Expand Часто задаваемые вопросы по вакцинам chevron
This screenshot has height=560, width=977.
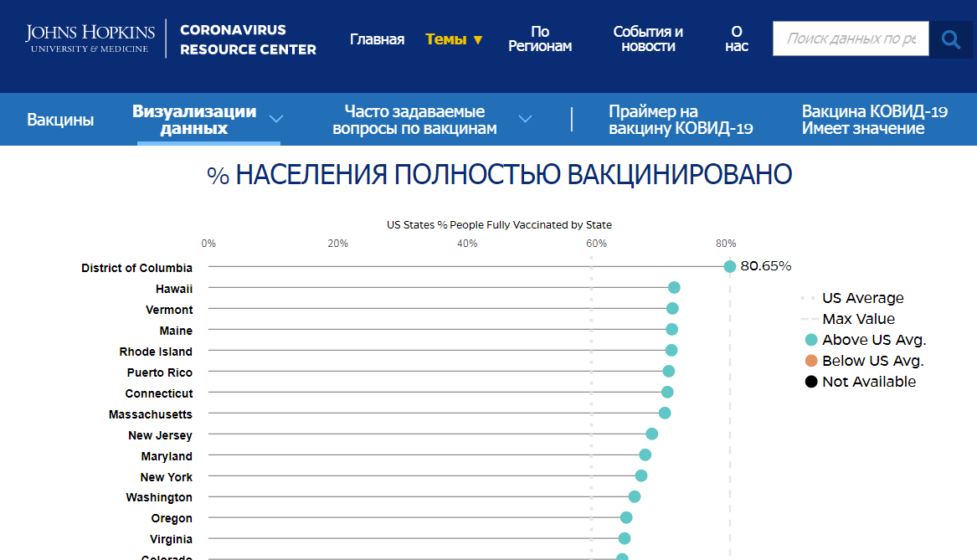pos(525,119)
